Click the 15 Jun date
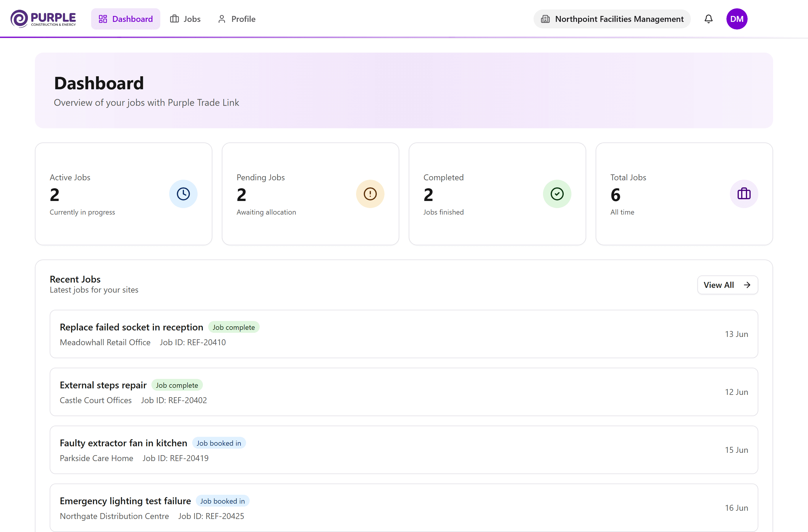Image resolution: width=808 pixels, height=532 pixels. click(x=737, y=450)
